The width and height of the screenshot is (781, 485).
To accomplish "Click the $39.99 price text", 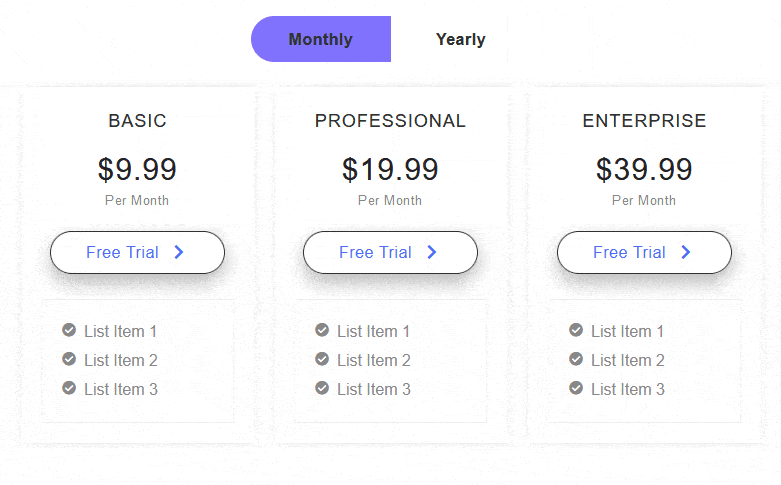I will pos(645,169).
